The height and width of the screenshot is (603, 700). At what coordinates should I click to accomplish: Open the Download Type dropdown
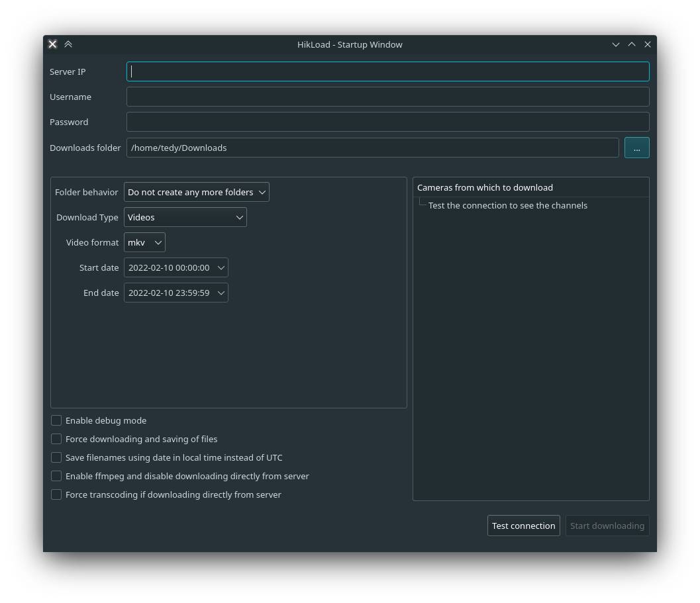coord(185,217)
